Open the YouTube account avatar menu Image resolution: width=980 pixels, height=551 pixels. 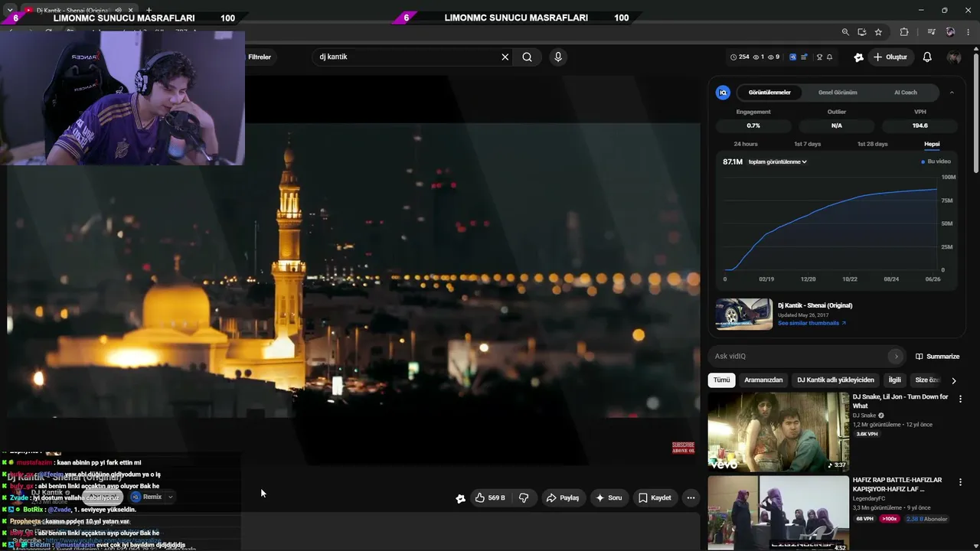point(954,57)
